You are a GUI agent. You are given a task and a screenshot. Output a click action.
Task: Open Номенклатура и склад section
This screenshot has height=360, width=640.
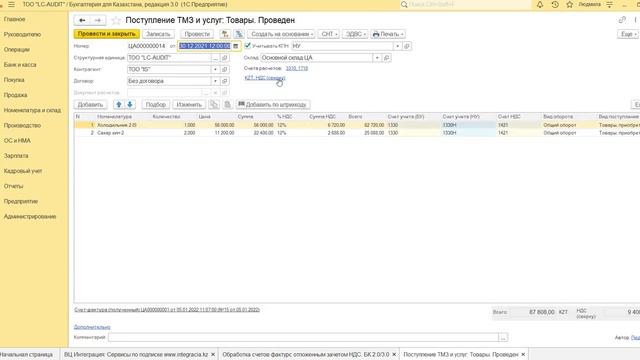tap(32, 110)
